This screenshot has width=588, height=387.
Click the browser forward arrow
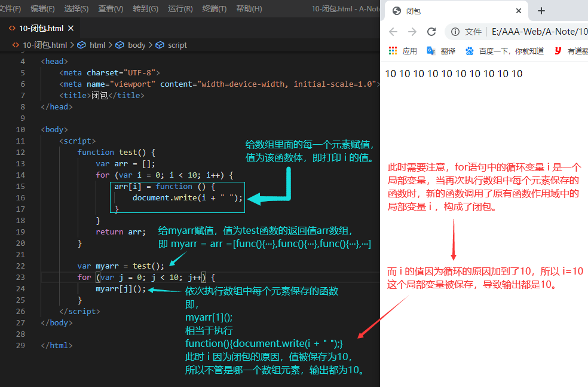pos(412,31)
